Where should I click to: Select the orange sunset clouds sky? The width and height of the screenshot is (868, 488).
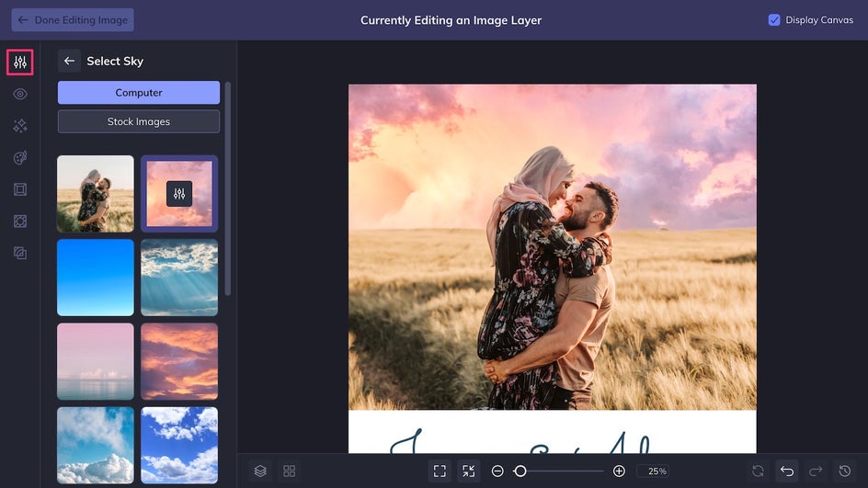(x=179, y=361)
